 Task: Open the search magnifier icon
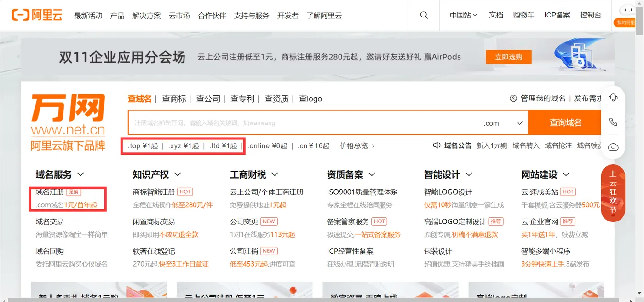click(x=424, y=15)
